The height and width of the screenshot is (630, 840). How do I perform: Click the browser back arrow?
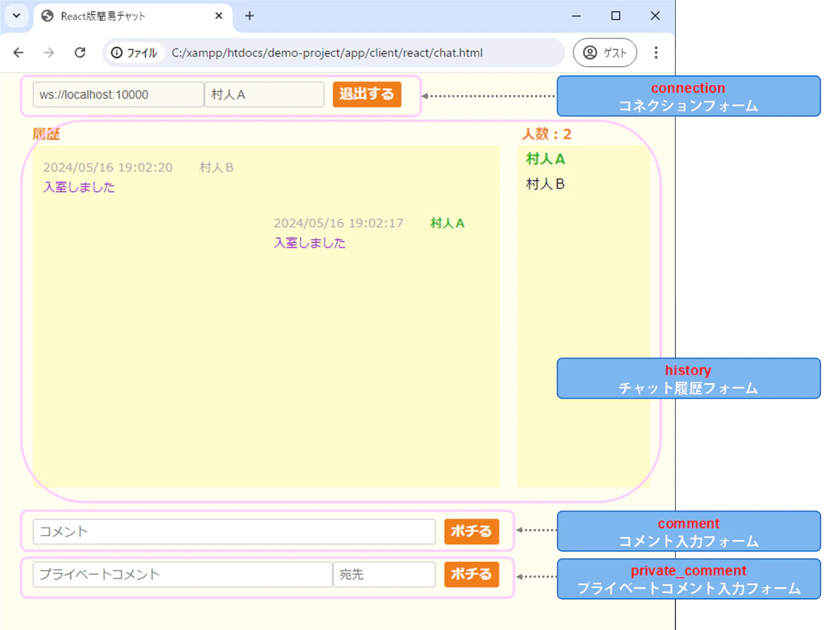tap(19, 52)
